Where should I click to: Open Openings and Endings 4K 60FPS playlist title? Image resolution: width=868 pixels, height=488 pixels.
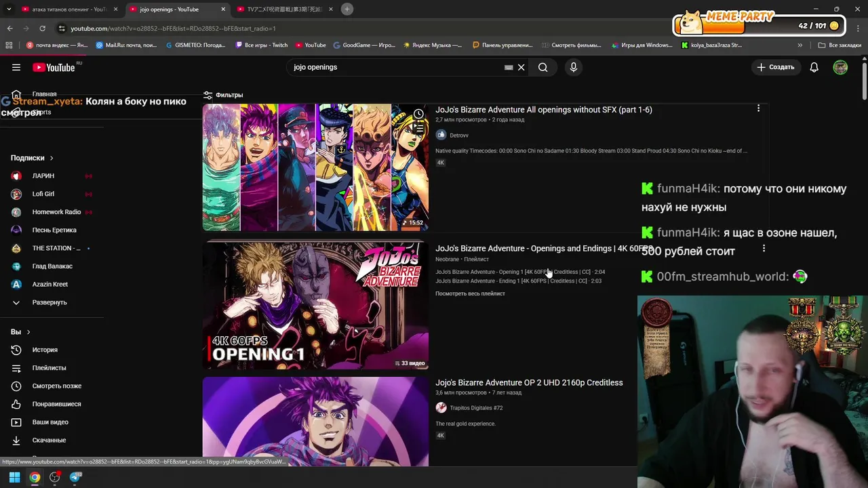(544, 249)
